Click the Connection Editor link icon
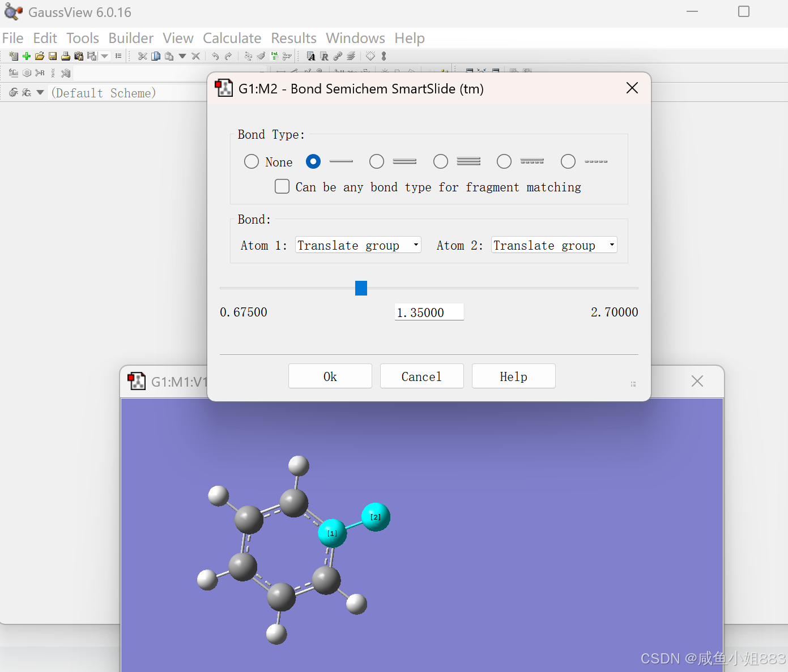Image resolution: width=788 pixels, height=672 pixels. click(x=338, y=56)
